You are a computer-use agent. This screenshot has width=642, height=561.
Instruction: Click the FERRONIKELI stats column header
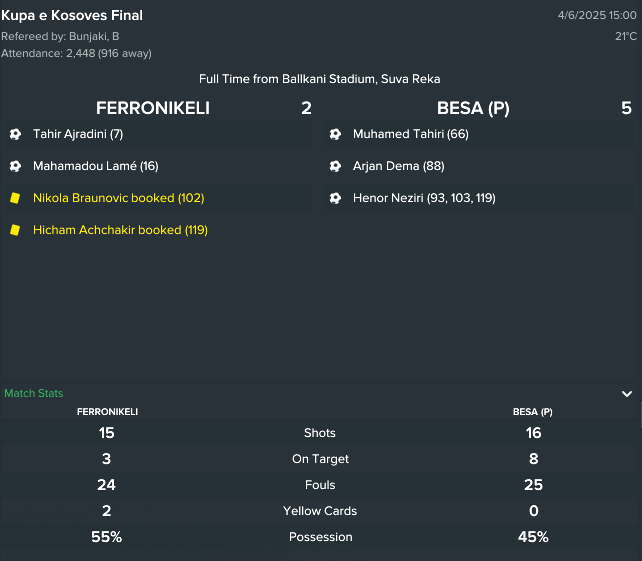tap(107, 412)
